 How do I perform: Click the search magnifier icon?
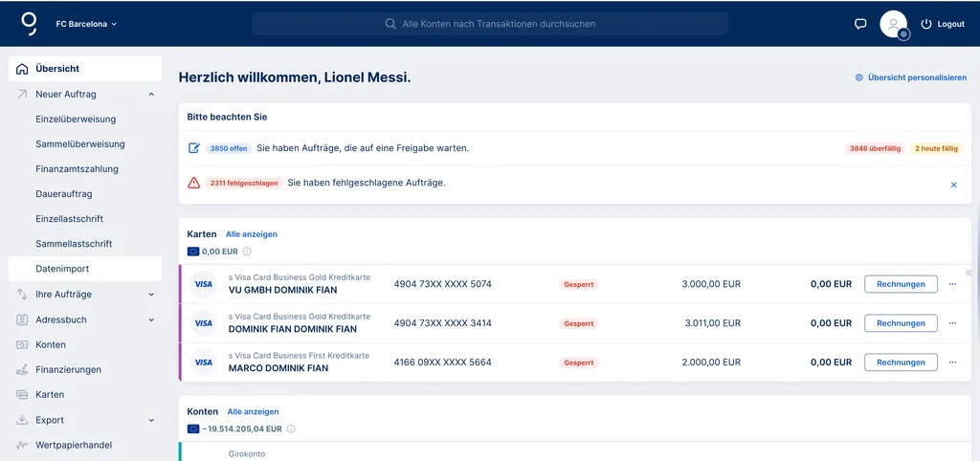[x=390, y=24]
